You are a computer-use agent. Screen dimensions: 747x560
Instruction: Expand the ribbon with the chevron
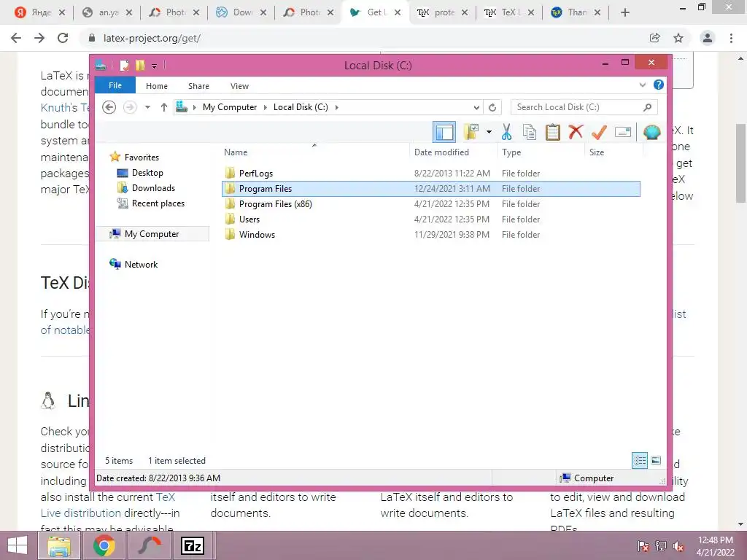642,85
